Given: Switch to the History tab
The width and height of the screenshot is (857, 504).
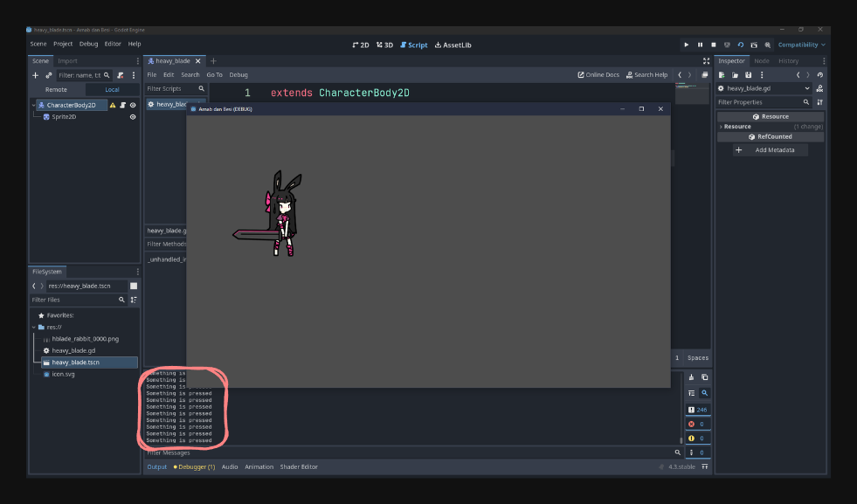Looking at the screenshot, I should click(789, 61).
